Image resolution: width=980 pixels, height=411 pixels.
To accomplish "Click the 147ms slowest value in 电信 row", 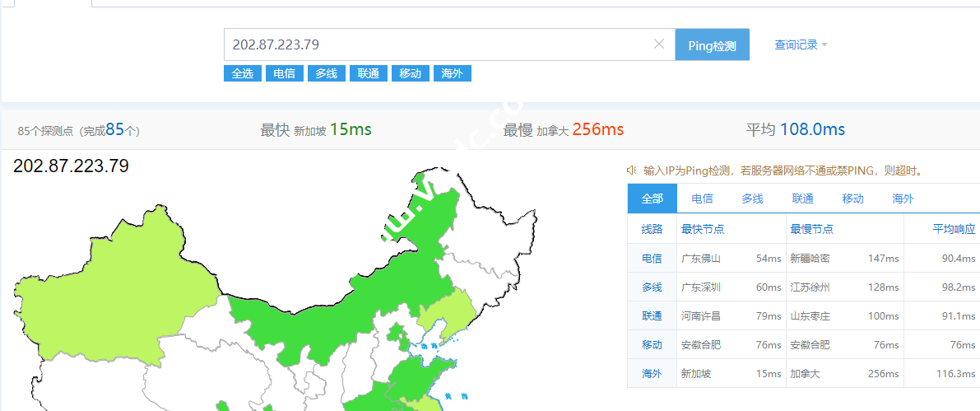I will 883,259.
